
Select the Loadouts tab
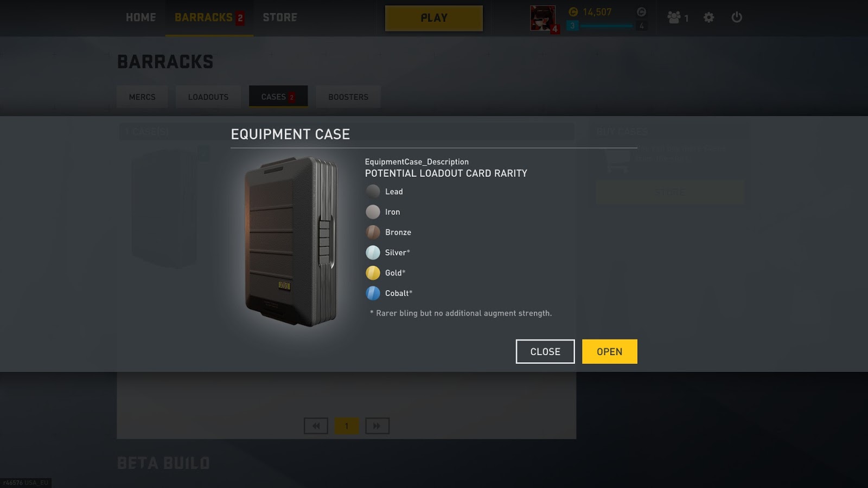point(208,97)
